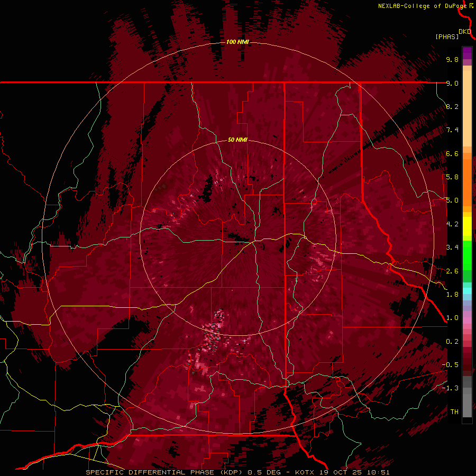Click the 9.0 value on color scale
476x476 pixels.
452,83
